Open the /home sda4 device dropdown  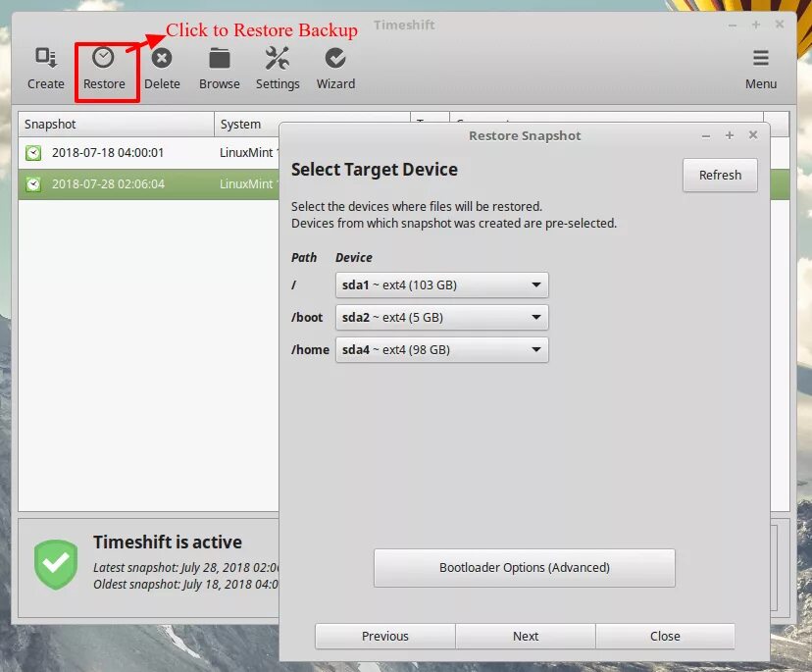[x=441, y=349]
